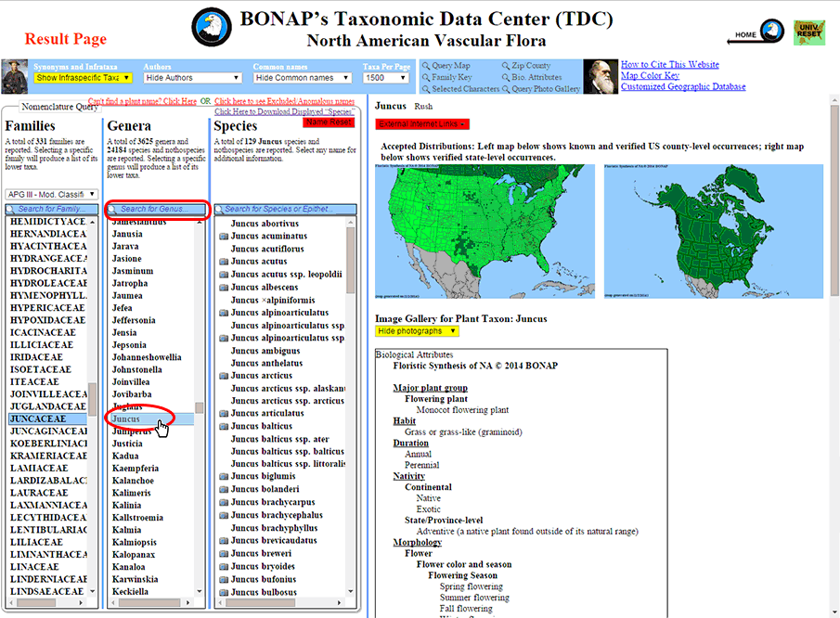Click camera icon beside Juncus arcticus
The width and height of the screenshot is (840, 618).
(224, 376)
